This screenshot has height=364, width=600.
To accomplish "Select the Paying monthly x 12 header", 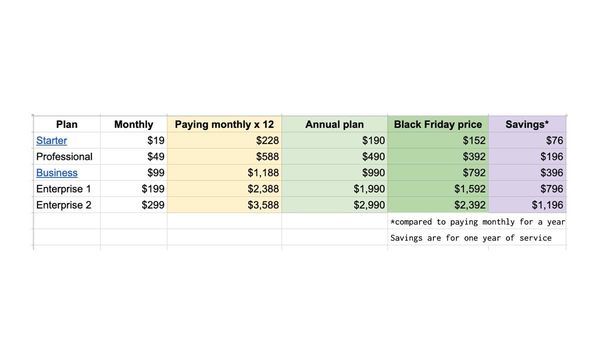I will tap(224, 124).
